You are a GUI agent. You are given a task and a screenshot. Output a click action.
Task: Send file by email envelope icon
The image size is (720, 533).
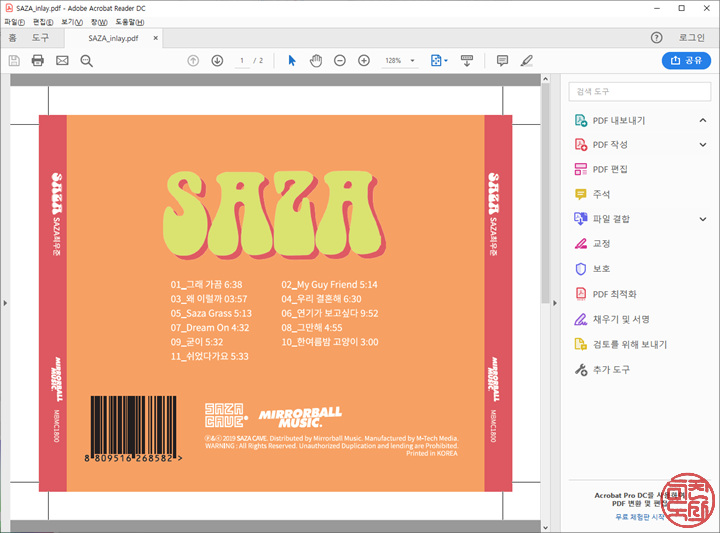point(62,61)
